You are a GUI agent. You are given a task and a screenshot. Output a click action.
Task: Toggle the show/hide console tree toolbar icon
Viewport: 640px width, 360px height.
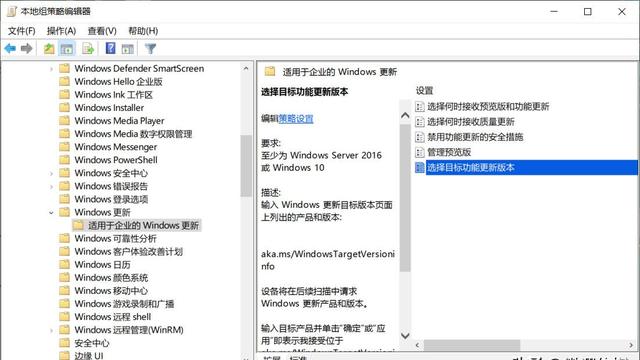pyautogui.click(x=67, y=49)
